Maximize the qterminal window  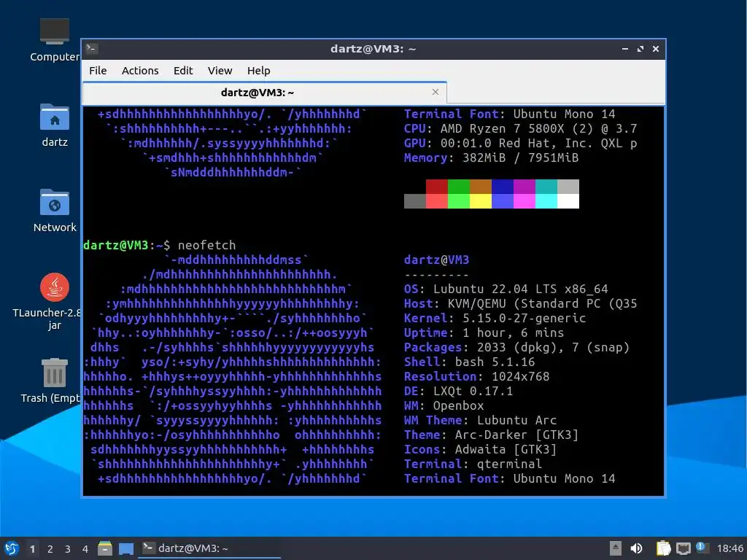tap(640, 49)
